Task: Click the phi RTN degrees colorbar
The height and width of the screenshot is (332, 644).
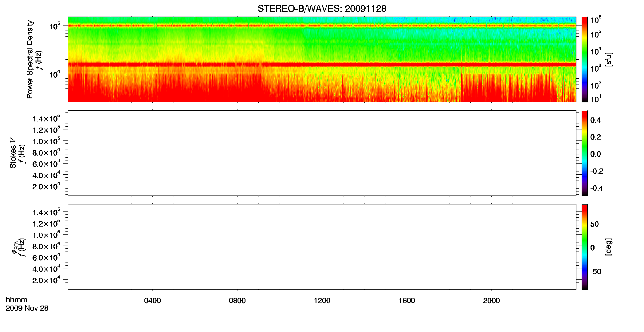Action: point(585,247)
